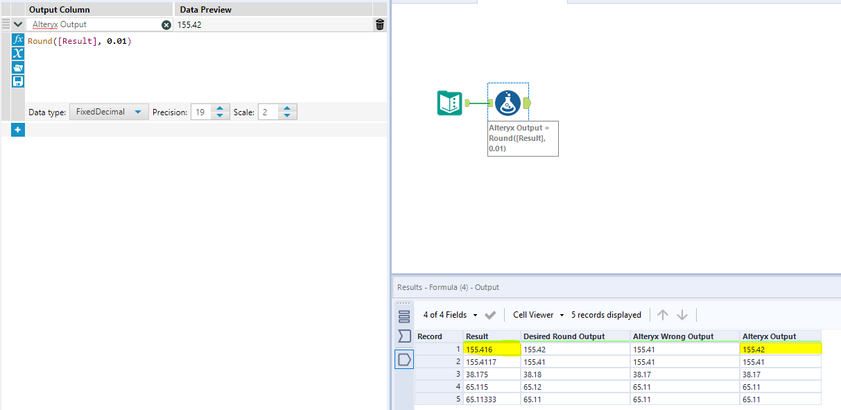This screenshot has height=410, width=841.
Task: Click inside the Round expression editor
Action: (x=206, y=67)
